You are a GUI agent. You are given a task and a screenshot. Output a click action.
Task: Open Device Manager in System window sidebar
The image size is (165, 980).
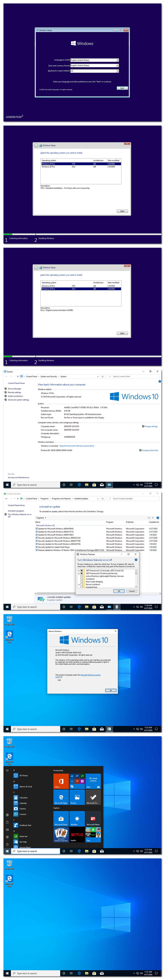pyautogui.click(x=14, y=389)
